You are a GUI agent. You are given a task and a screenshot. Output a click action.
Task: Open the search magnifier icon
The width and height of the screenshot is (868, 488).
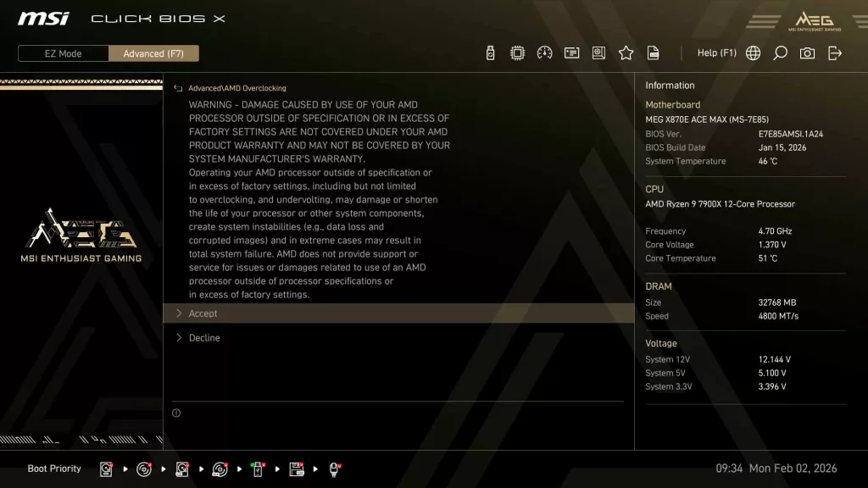tap(780, 53)
